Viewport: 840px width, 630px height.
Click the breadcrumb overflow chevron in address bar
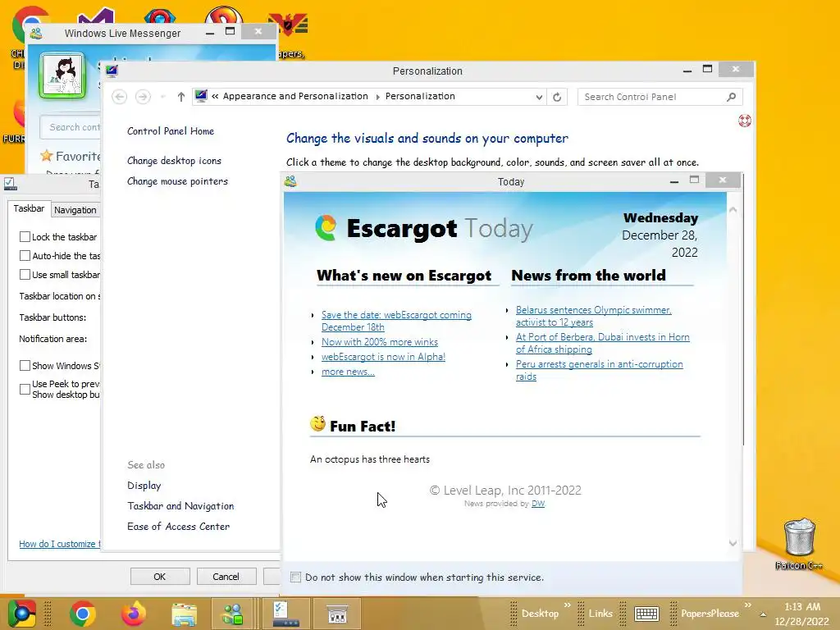pos(215,97)
